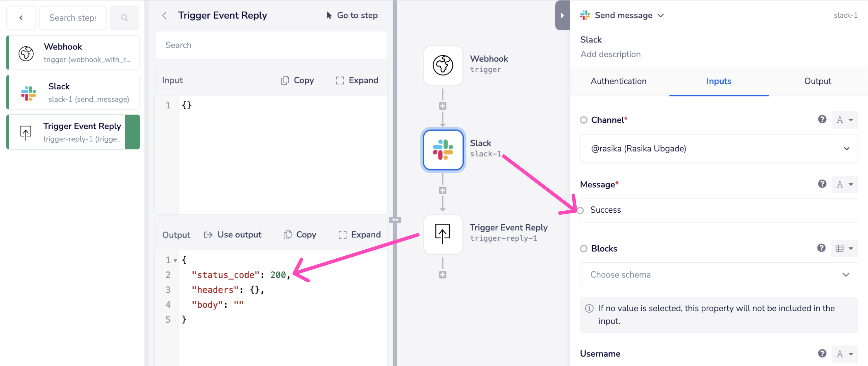
Task: Switch to the Output tab
Action: (817, 81)
